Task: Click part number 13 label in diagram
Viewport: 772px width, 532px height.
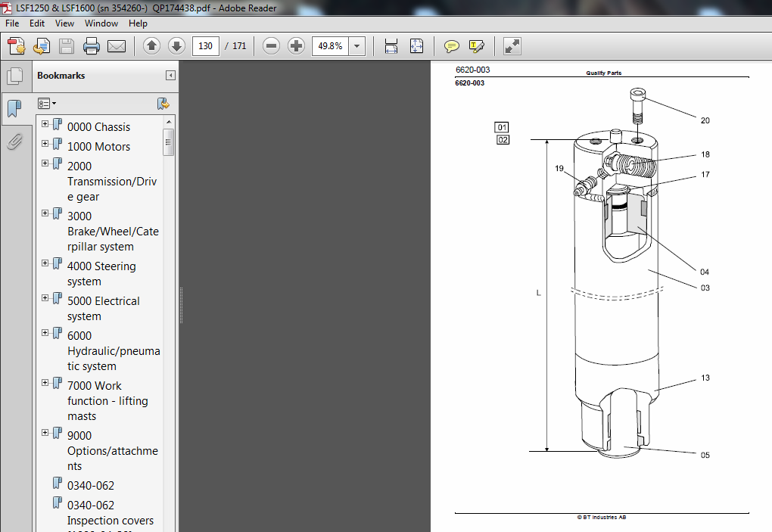Action: [x=705, y=378]
